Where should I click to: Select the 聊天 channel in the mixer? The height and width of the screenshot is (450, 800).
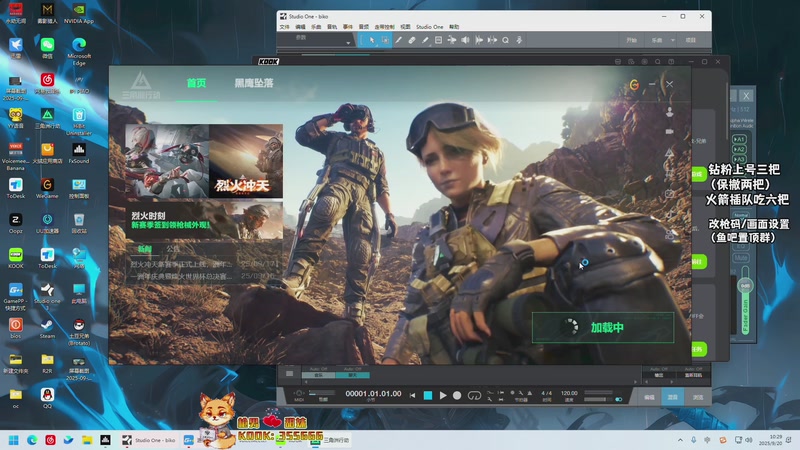click(353, 375)
